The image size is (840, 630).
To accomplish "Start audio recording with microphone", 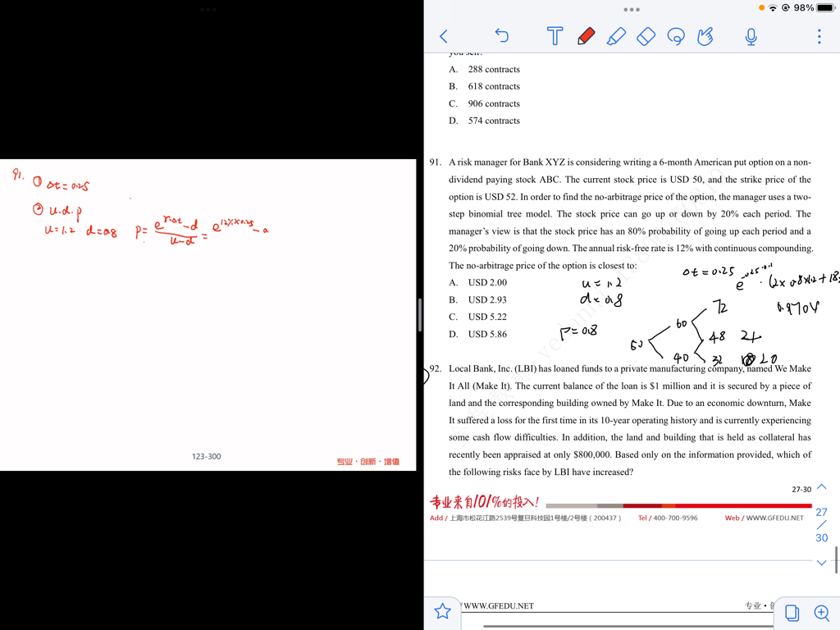I will point(751,36).
